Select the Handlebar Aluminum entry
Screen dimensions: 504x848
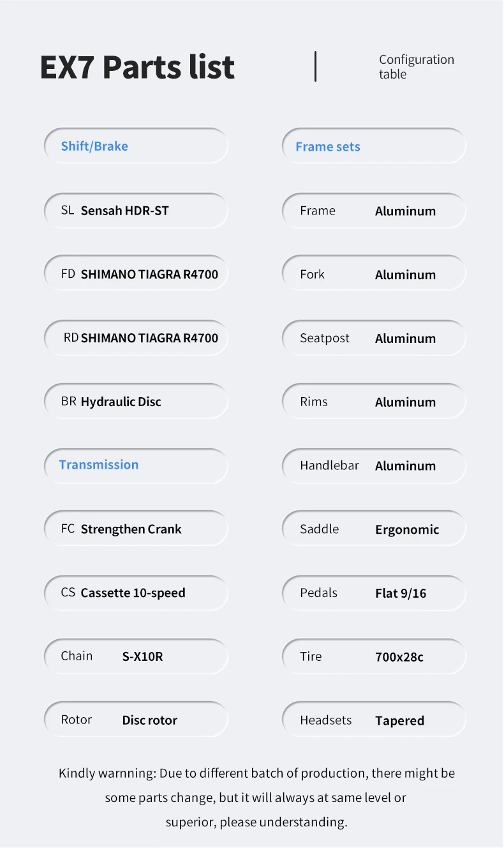tap(374, 465)
